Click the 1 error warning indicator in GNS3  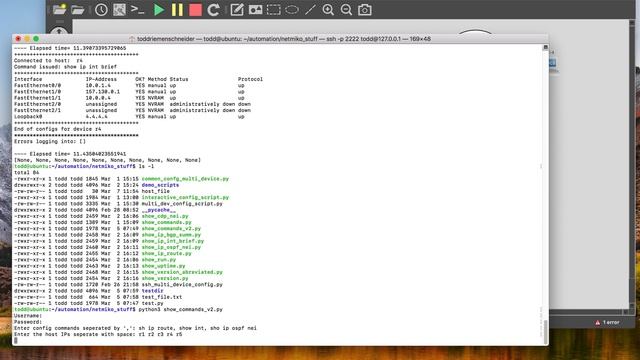click(607, 322)
